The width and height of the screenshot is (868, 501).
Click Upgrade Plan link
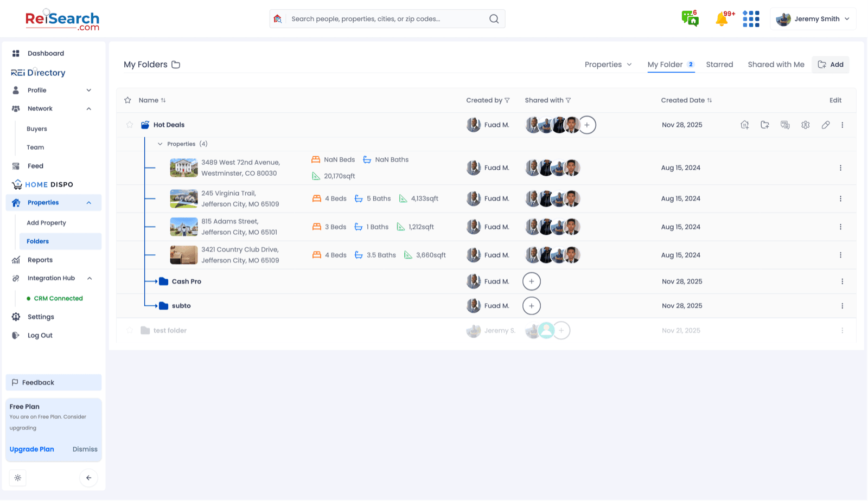[x=31, y=449]
